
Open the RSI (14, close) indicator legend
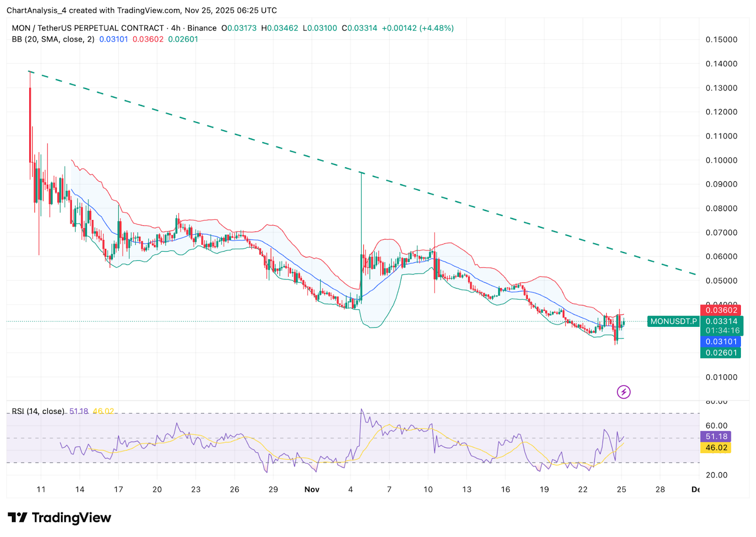click(38, 411)
